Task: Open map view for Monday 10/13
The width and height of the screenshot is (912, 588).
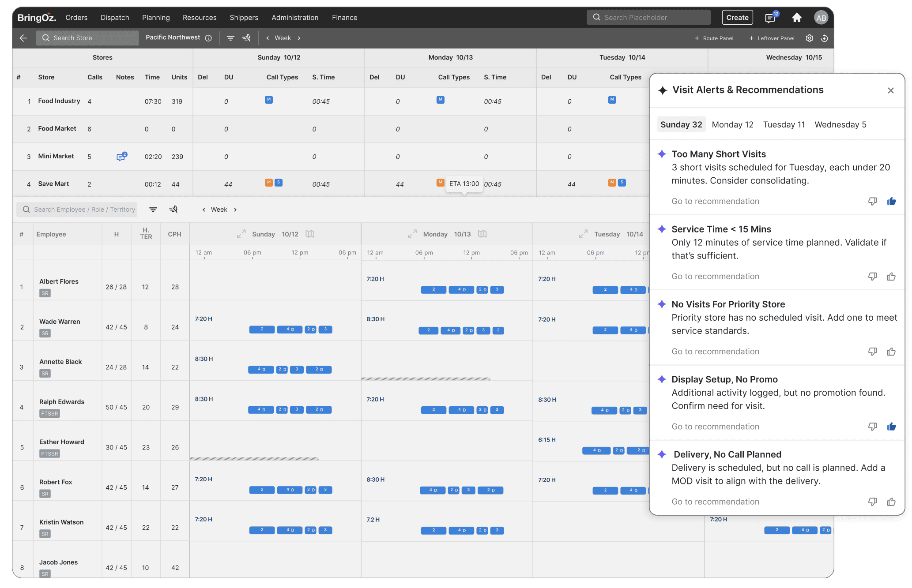Action: 482,234
